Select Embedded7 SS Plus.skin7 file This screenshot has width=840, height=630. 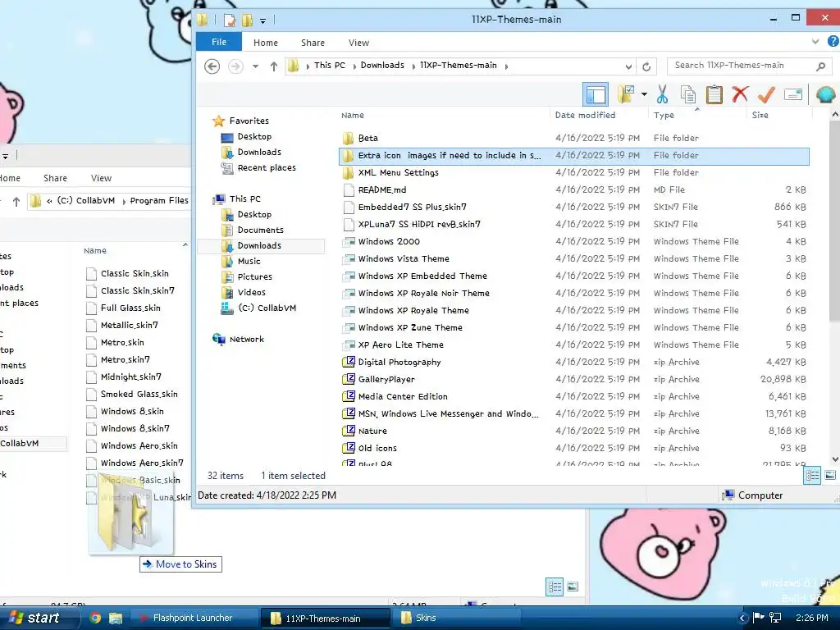[412, 207]
